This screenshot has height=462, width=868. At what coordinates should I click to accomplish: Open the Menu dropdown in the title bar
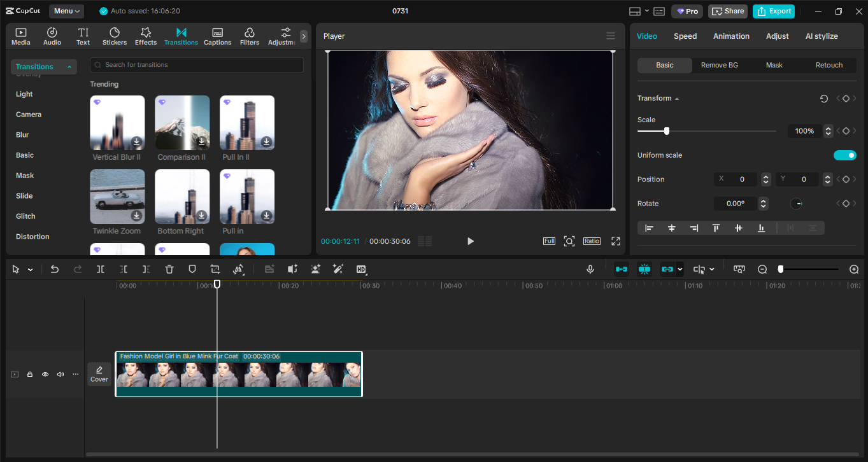coord(66,11)
